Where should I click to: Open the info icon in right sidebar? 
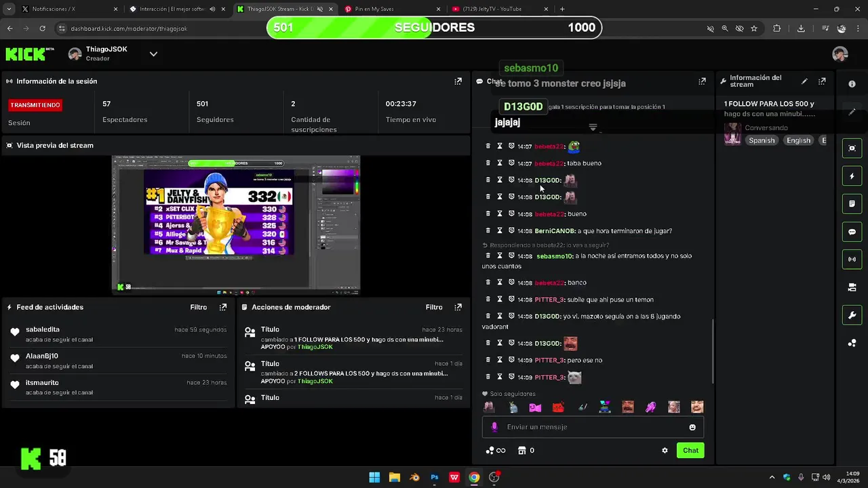[852, 84]
